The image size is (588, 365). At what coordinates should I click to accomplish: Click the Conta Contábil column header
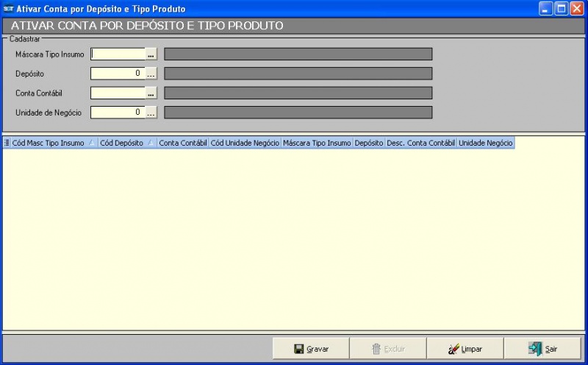[183, 143]
